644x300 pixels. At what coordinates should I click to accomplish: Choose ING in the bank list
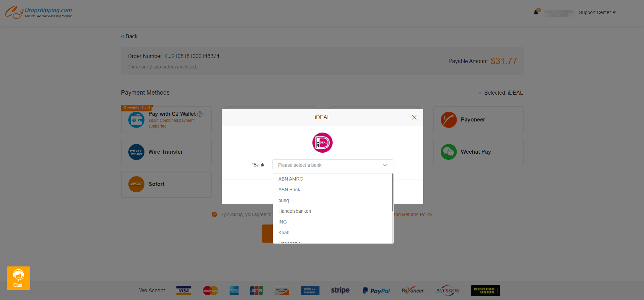point(283,222)
